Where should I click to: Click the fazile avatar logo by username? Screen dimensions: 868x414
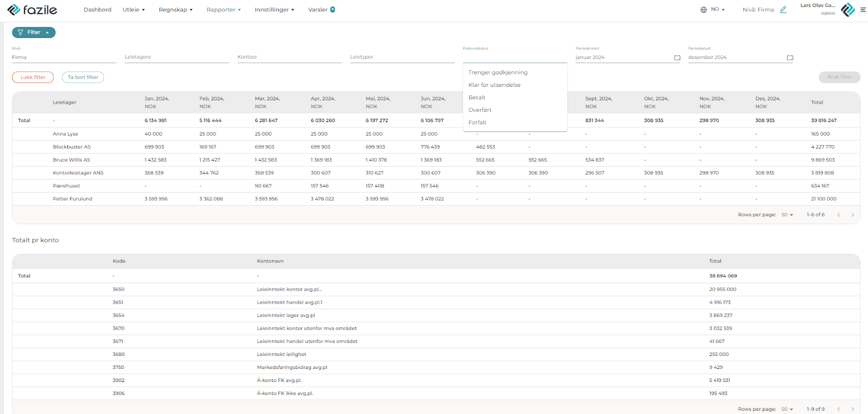(848, 10)
